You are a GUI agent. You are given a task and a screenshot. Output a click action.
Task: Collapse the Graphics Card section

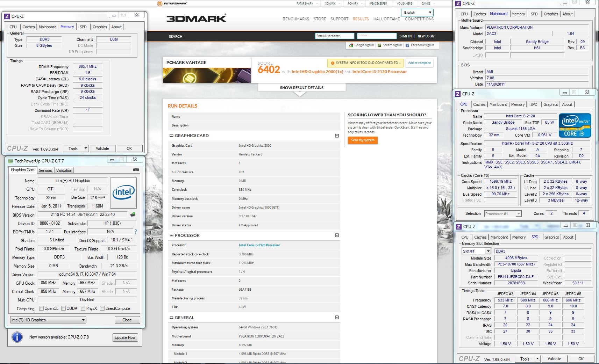pyautogui.click(x=337, y=136)
